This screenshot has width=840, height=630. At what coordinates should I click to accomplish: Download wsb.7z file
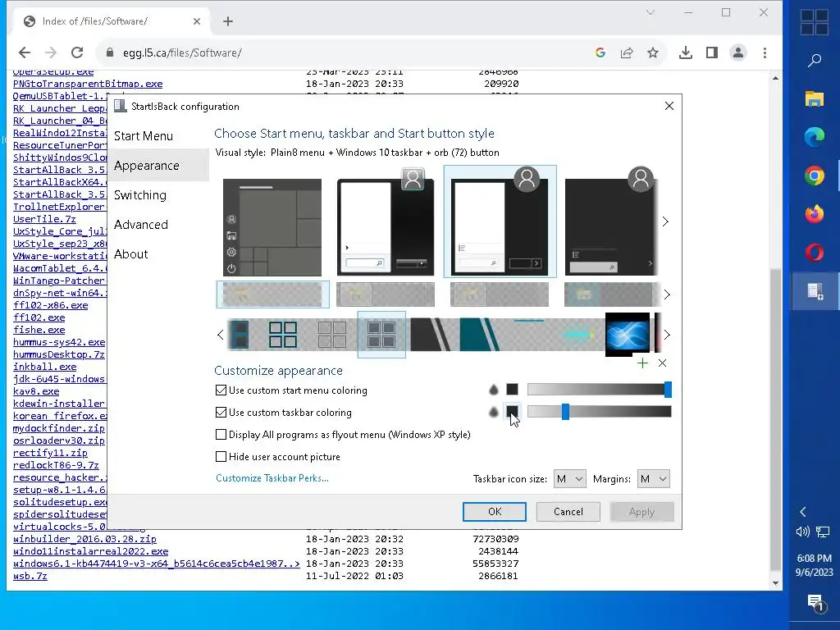click(30, 576)
